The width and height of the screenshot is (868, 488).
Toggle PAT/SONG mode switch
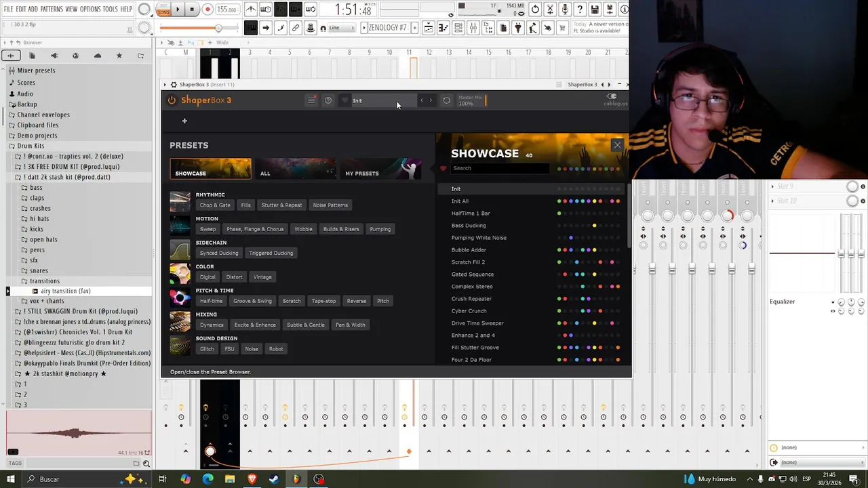[163, 9]
